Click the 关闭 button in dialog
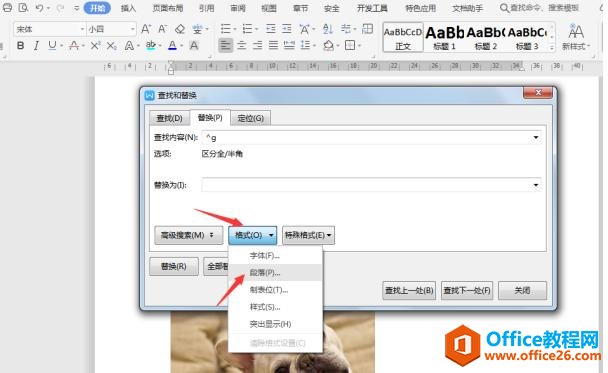Screen dimensions: 608x373 (522, 290)
